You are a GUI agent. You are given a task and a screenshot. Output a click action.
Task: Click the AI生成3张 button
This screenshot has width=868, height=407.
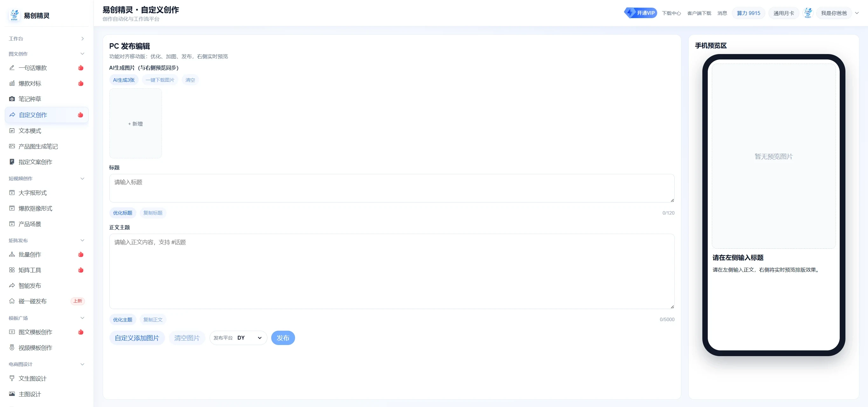coord(124,80)
